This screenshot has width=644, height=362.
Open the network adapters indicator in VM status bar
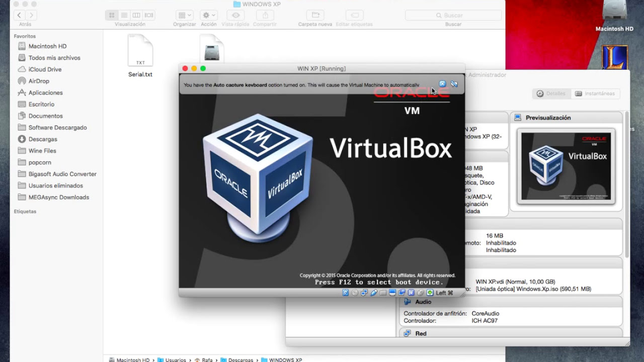click(364, 293)
